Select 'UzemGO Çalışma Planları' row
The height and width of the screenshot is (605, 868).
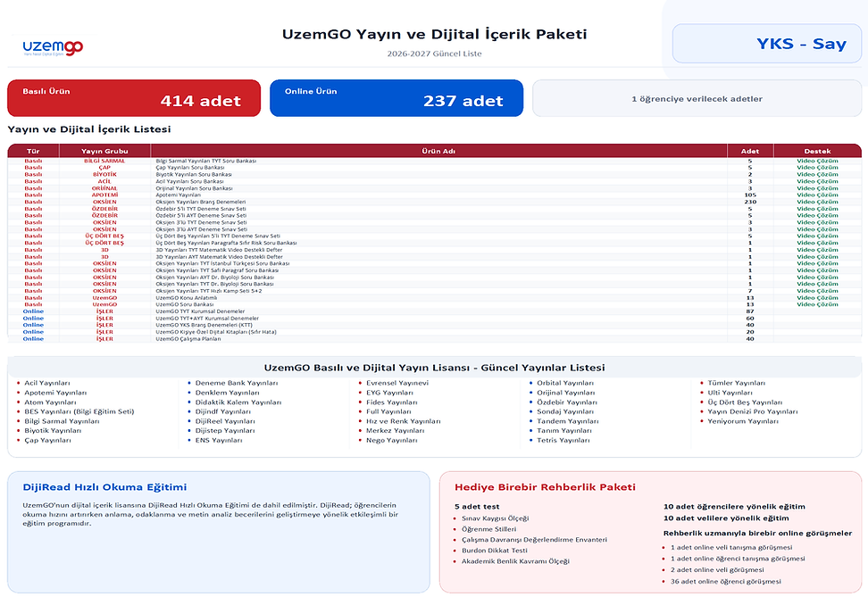[x=435, y=338]
